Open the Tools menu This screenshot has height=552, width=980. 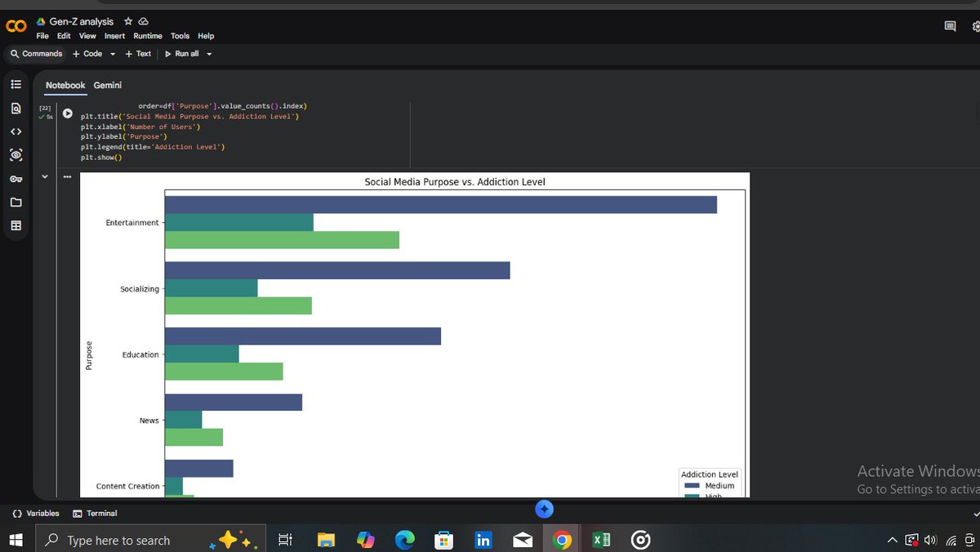coord(180,36)
